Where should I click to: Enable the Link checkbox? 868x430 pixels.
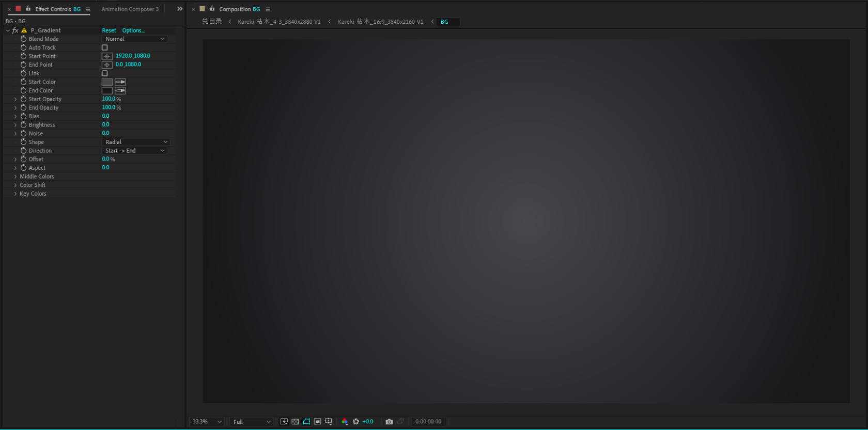pyautogui.click(x=105, y=73)
